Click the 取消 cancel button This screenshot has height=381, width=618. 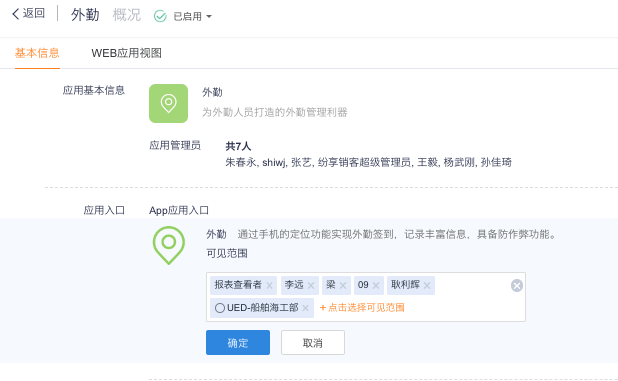[313, 342]
